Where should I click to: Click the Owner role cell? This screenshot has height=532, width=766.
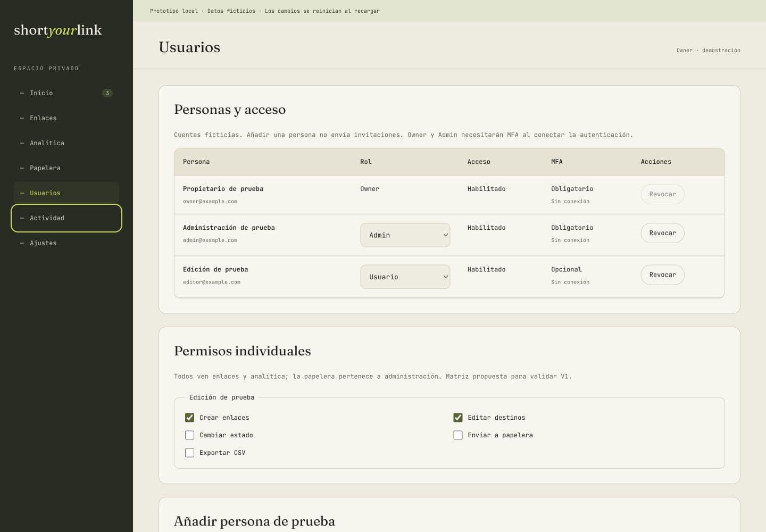(370, 189)
